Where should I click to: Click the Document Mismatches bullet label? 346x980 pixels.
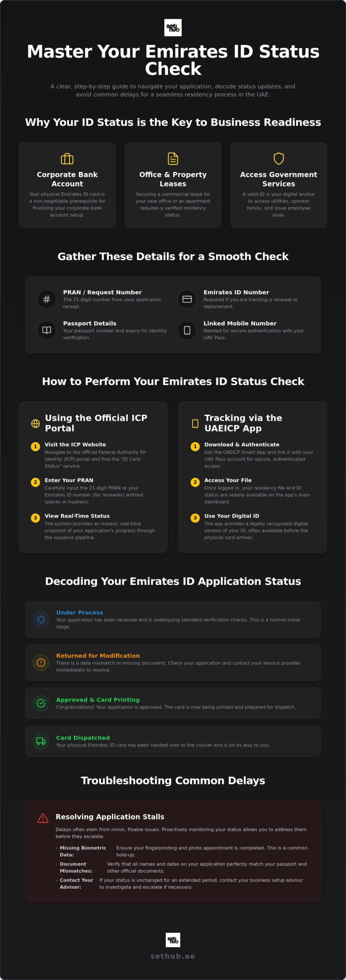pyautogui.click(x=76, y=867)
